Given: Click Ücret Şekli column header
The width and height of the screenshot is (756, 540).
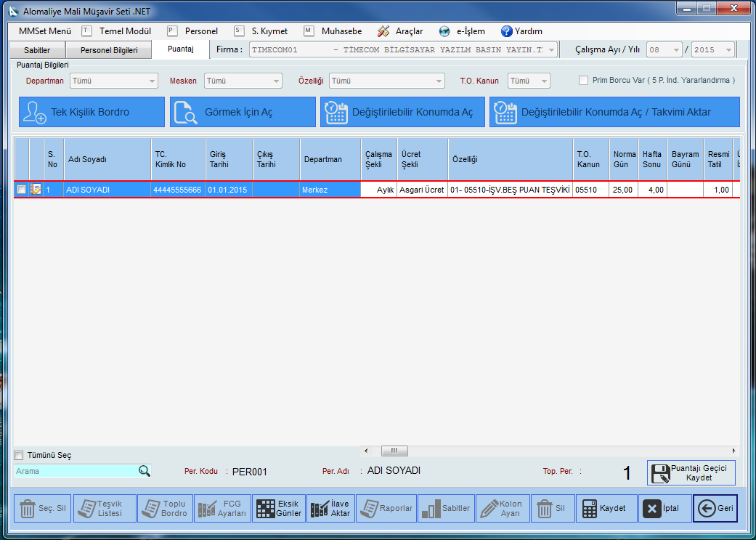Looking at the screenshot, I should [x=423, y=159].
